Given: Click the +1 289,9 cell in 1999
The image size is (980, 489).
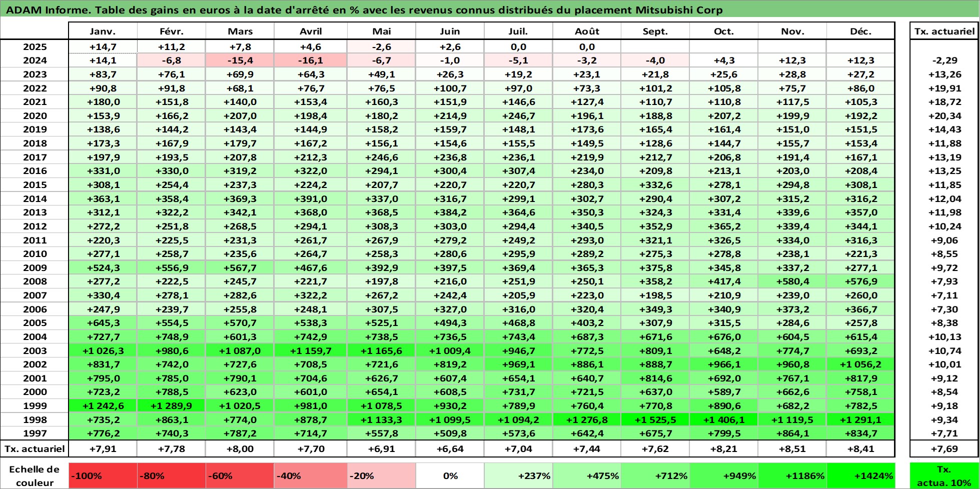Looking at the screenshot, I should pos(172,406).
